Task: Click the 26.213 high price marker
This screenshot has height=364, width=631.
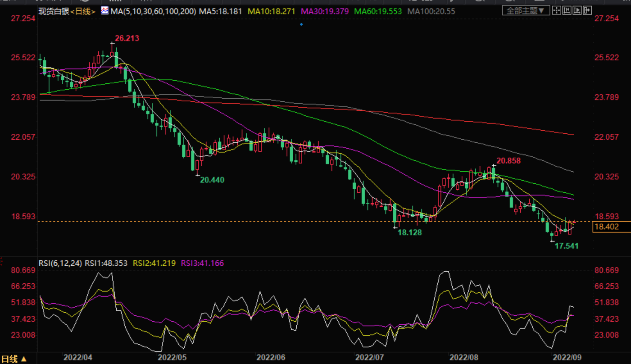Action: [x=127, y=38]
